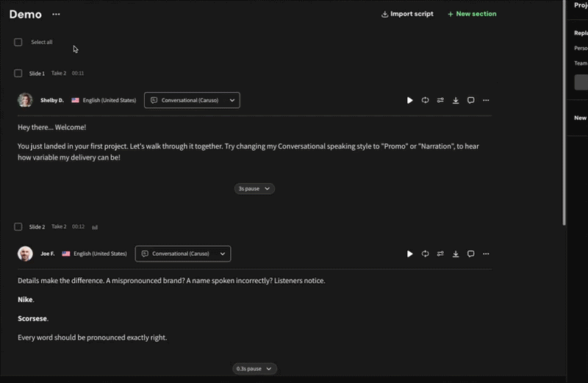Click the Import script button
This screenshot has width=588, height=383.
(x=407, y=14)
